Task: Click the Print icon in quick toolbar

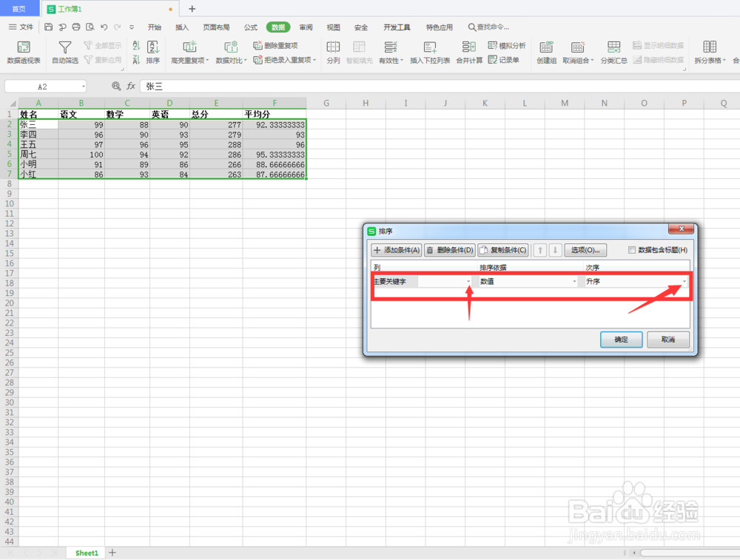Action: point(76,27)
